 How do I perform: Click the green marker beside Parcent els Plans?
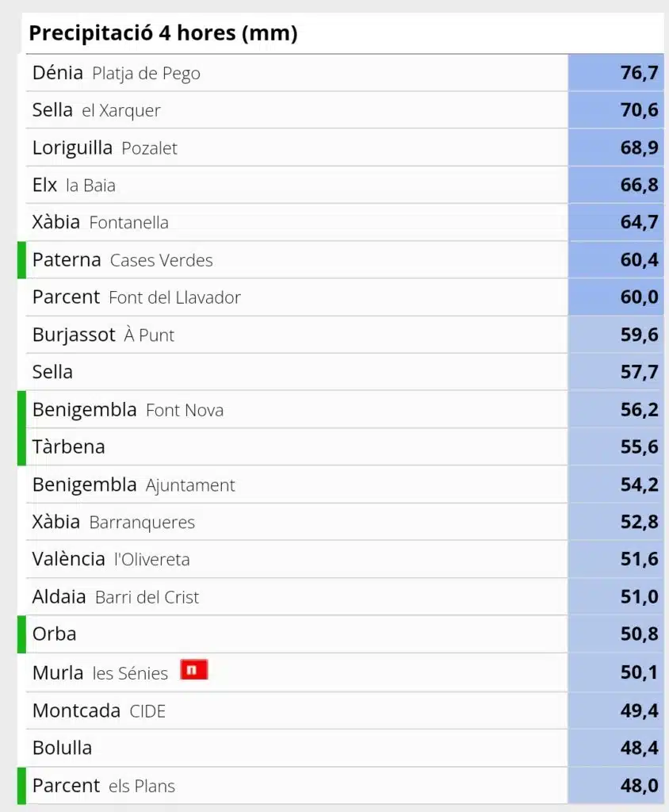pyautogui.click(x=21, y=786)
